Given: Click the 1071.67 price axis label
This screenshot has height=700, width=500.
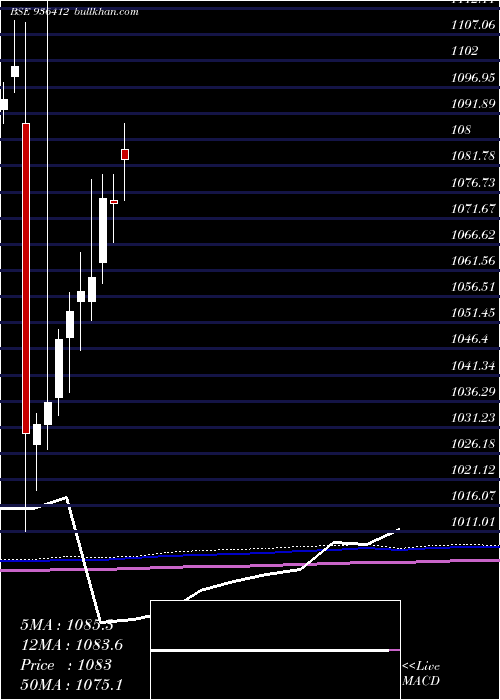Looking at the screenshot, I should 473,208.
